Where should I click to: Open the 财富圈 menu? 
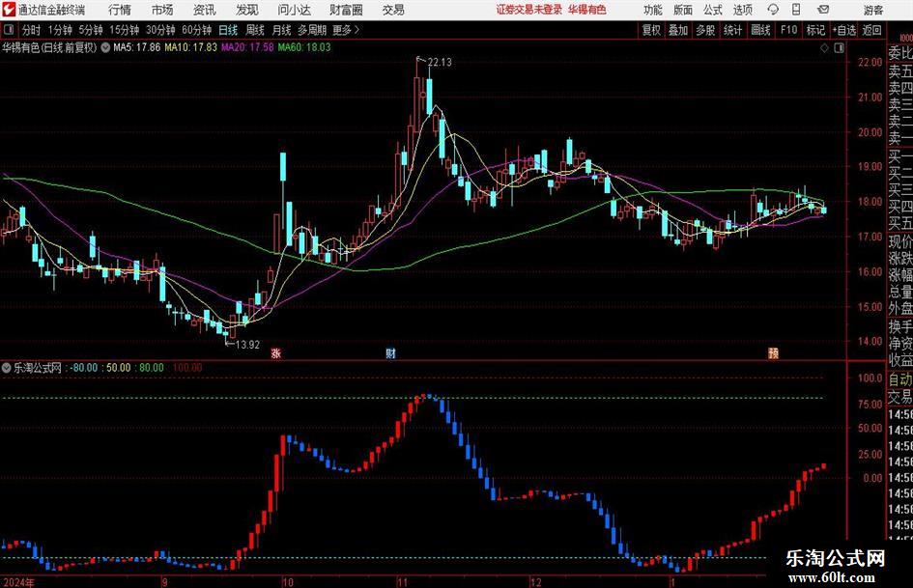click(346, 10)
